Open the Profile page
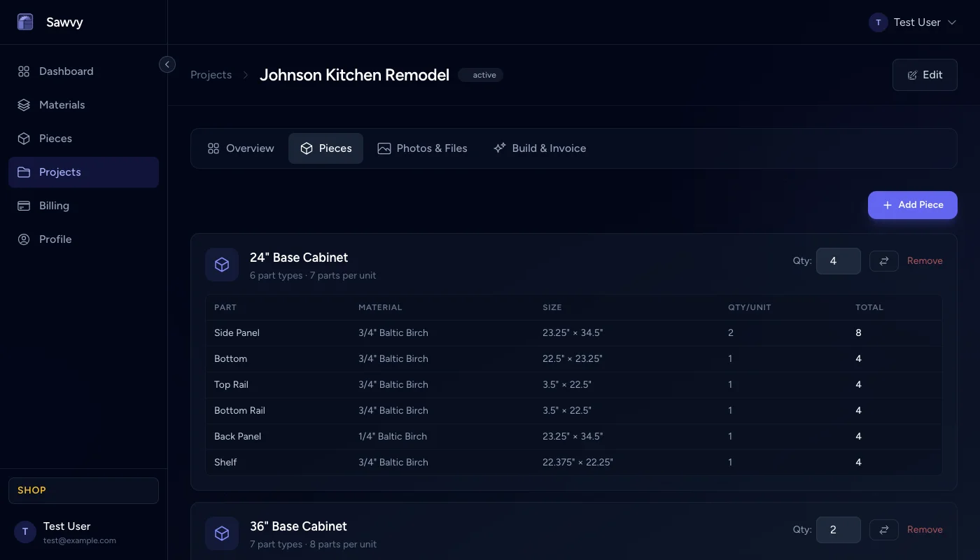980x560 pixels. click(x=55, y=239)
